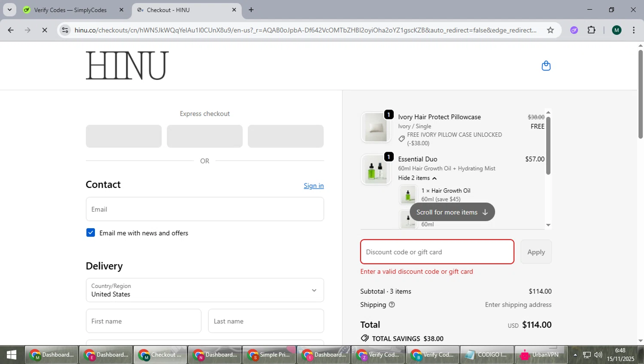This screenshot has height=364, width=644.
Task: Open Country/Region dropdown
Action: tap(205, 290)
